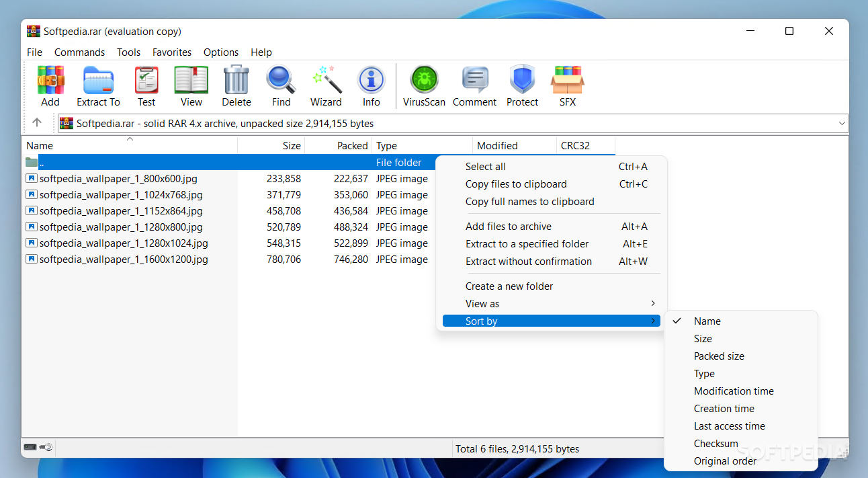868x478 pixels.
Task: Choose Extract without confirmation
Action: pyautogui.click(x=552, y=261)
